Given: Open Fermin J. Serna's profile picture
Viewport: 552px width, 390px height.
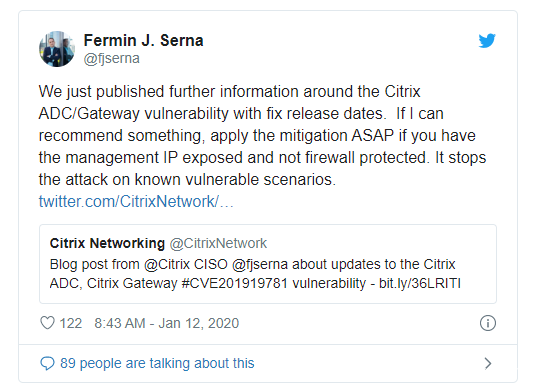Looking at the screenshot, I should point(57,49).
